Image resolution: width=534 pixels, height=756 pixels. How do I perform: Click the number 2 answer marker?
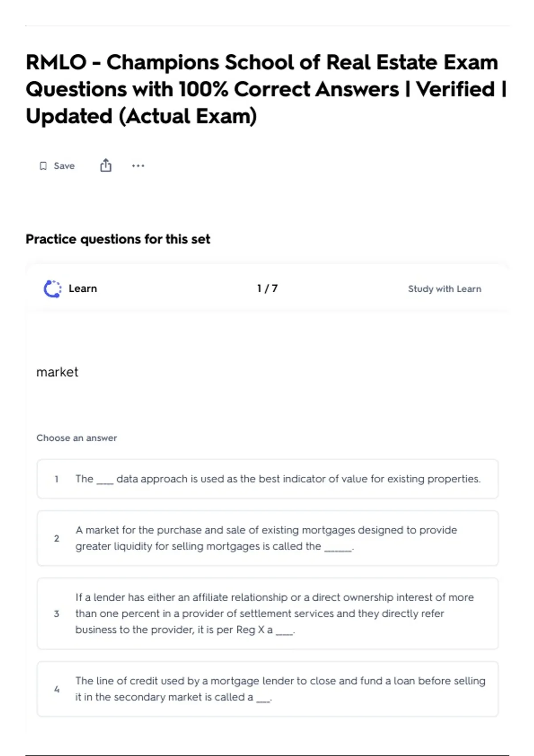(x=57, y=538)
